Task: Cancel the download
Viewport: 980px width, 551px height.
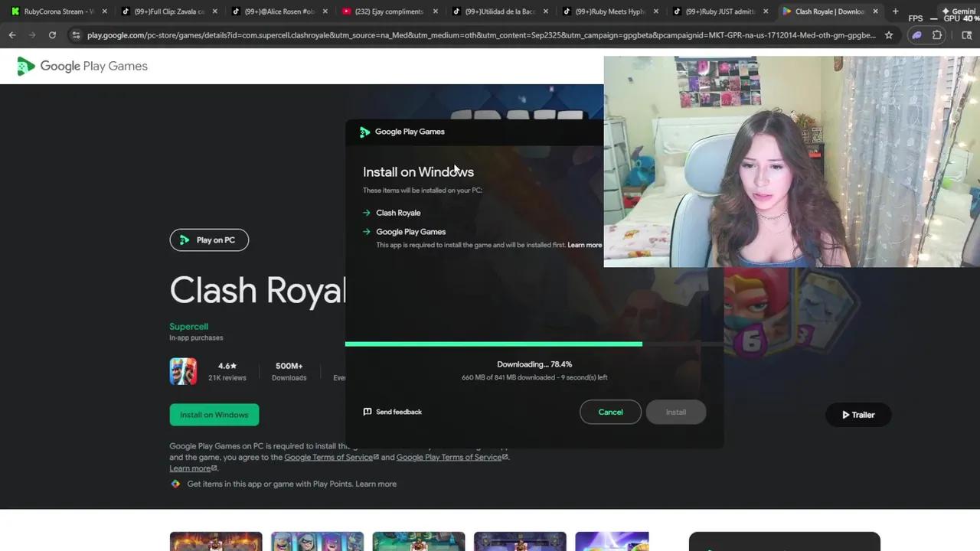Action: click(610, 412)
